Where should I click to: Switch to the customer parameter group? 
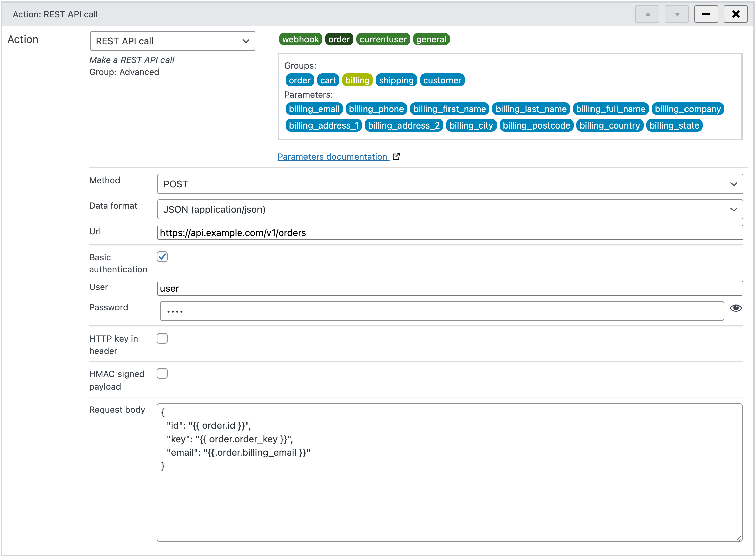(x=442, y=80)
